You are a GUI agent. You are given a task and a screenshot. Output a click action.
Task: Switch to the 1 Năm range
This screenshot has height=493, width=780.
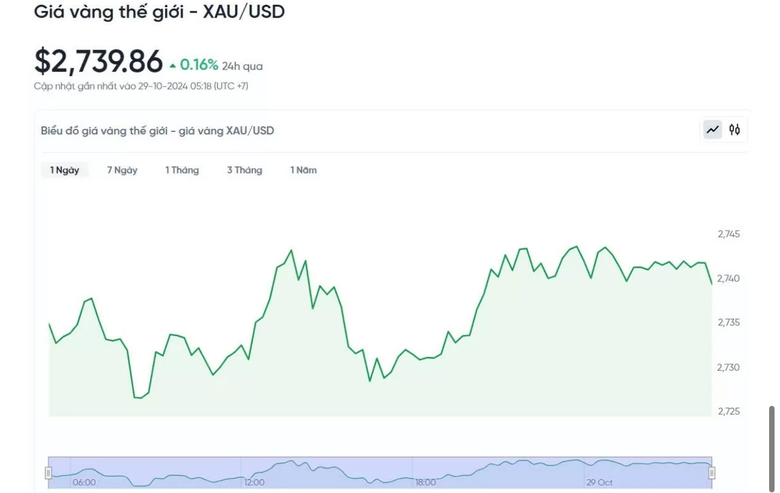[x=303, y=170]
